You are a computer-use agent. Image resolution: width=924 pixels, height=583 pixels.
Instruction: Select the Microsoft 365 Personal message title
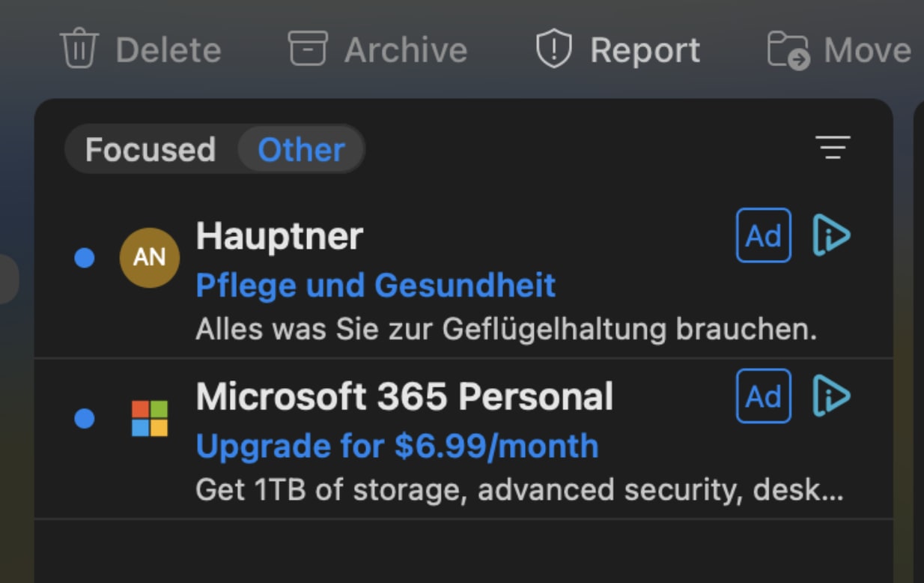point(404,396)
